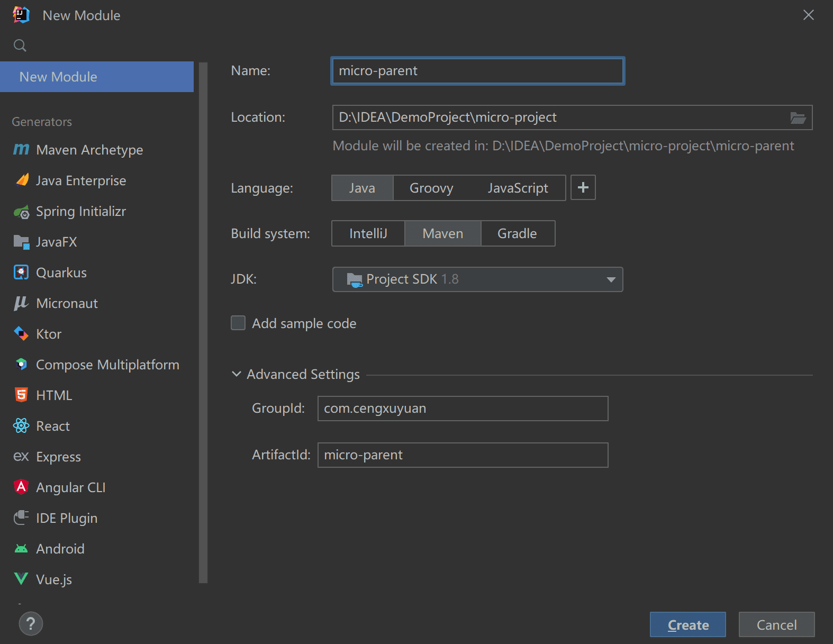Select Ktor generator label
The height and width of the screenshot is (644, 833).
49,334
